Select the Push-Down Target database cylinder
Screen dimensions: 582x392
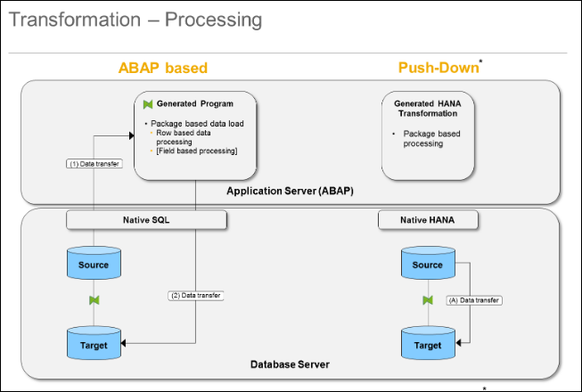[x=428, y=343]
